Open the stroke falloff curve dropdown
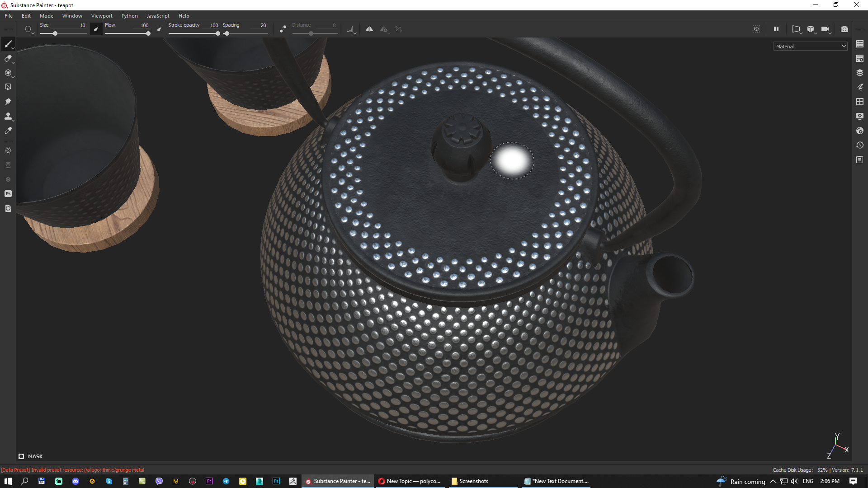The height and width of the screenshot is (488, 868). (x=351, y=29)
